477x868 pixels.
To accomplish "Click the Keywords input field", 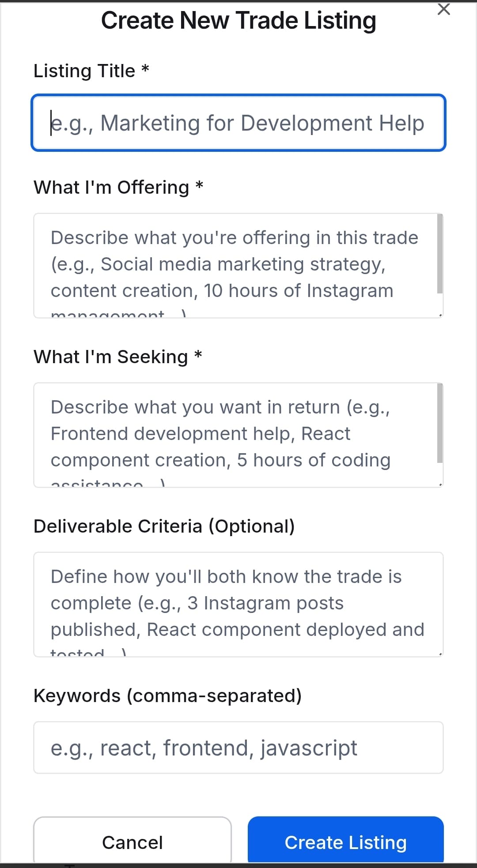I will point(238,748).
